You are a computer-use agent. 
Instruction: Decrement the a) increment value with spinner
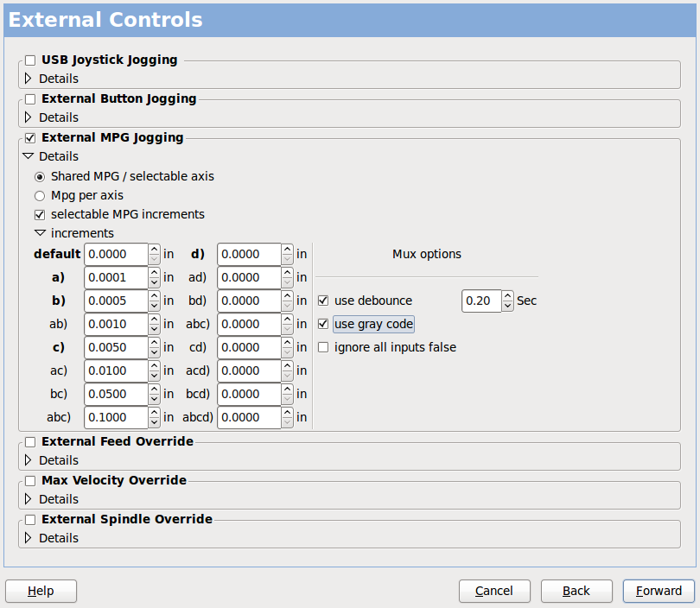coord(154,282)
